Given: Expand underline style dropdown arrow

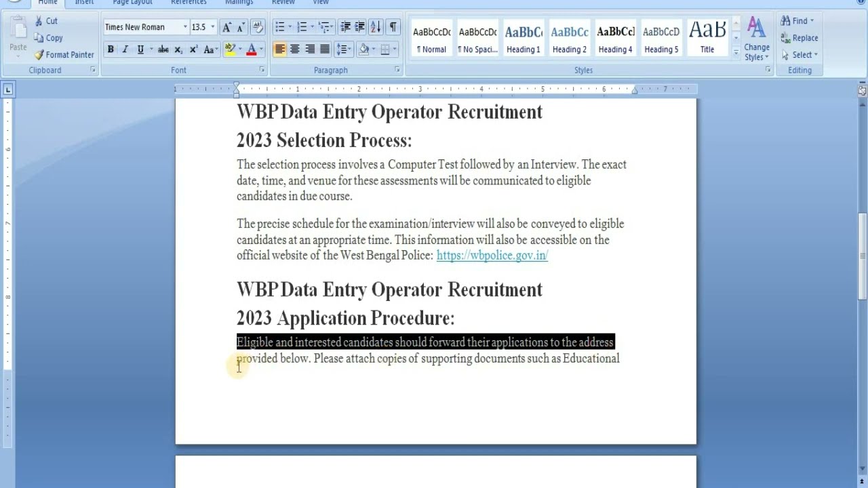Looking at the screenshot, I should click(150, 49).
